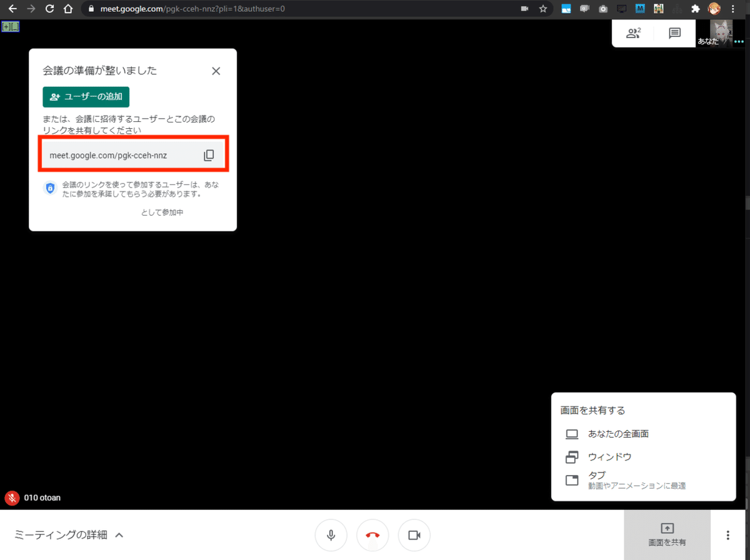Mute the microphone

(x=331, y=535)
